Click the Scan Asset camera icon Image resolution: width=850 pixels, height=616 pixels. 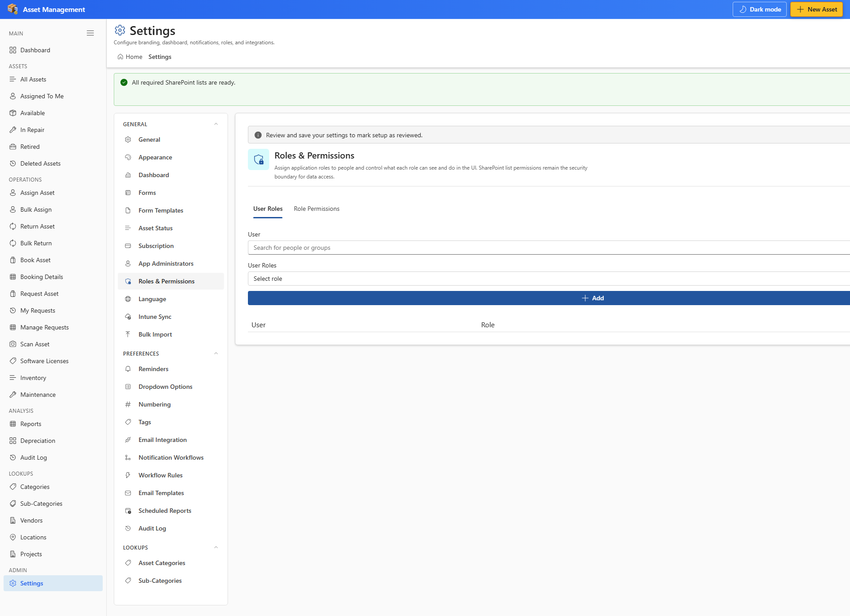coord(13,344)
